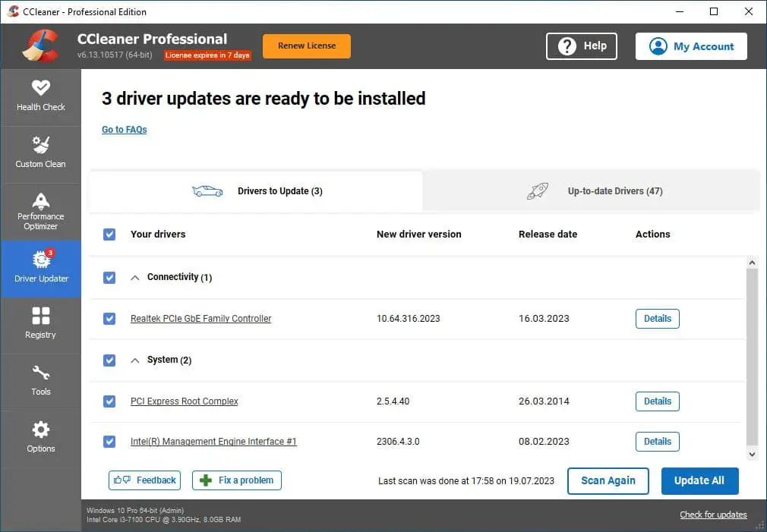Collapse the Connectivity (1) group

point(135,278)
